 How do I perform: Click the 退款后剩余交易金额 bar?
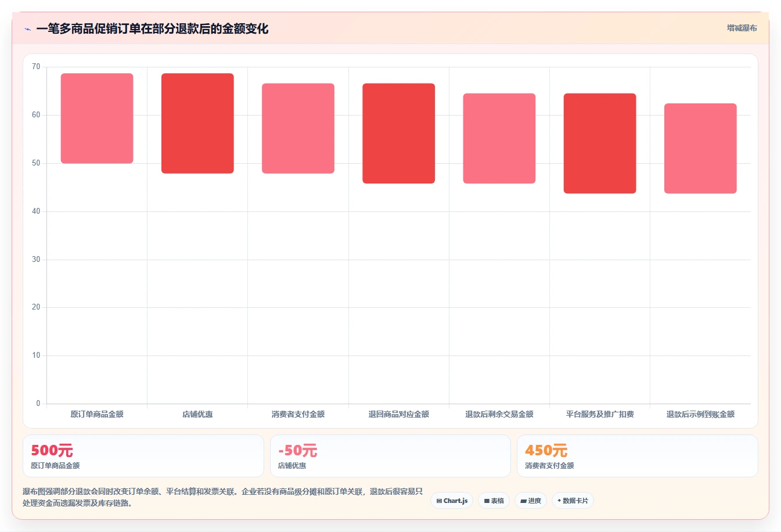pos(499,138)
